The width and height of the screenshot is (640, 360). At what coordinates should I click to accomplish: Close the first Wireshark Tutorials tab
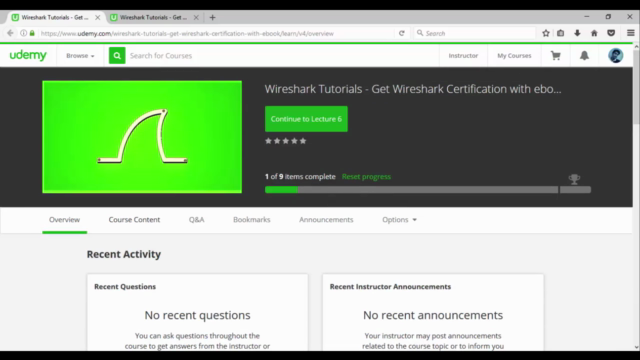[x=98, y=18]
